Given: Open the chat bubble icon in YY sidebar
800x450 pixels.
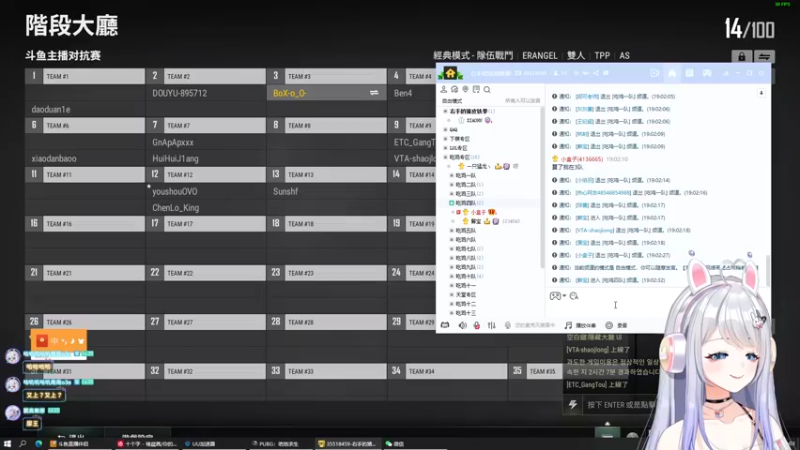Looking at the screenshot, I should tap(455, 89).
